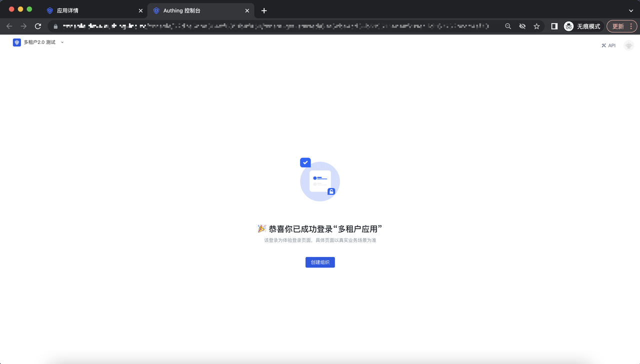
Task: Go back to previous page
Action: click(9, 26)
